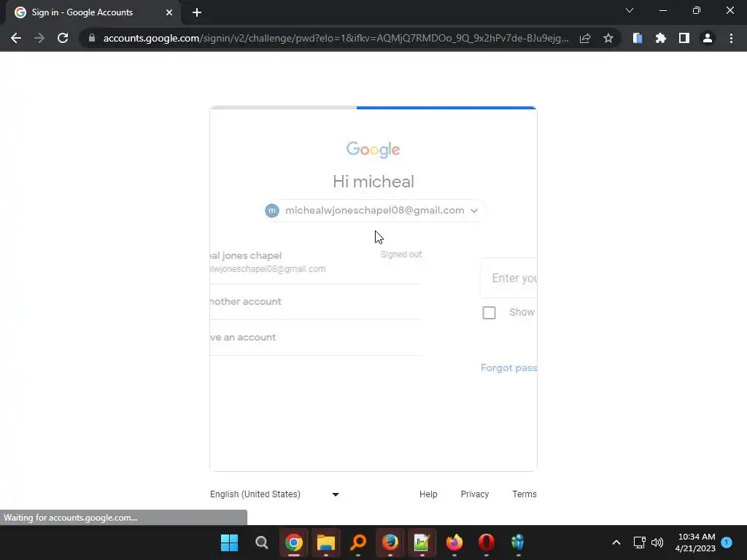The image size is (747, 560).
Task: Open File Explorer from the taskbar
Action: (x=326, y=542)
